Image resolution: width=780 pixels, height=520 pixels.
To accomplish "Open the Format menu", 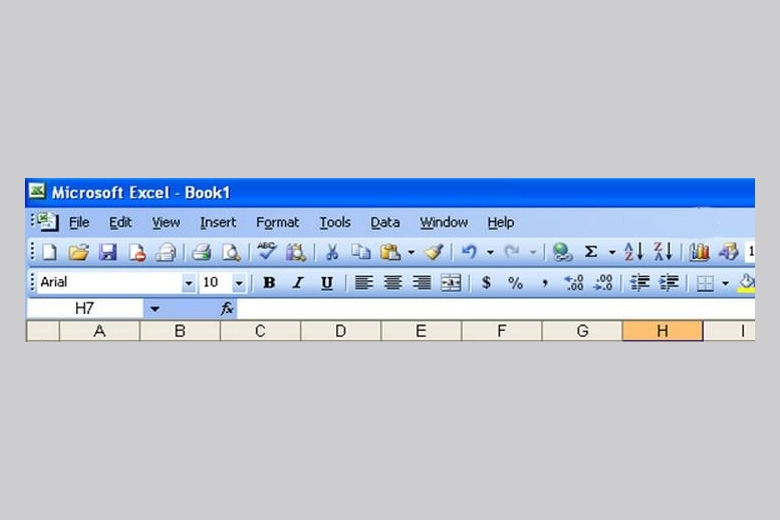I will coord(278,222).
